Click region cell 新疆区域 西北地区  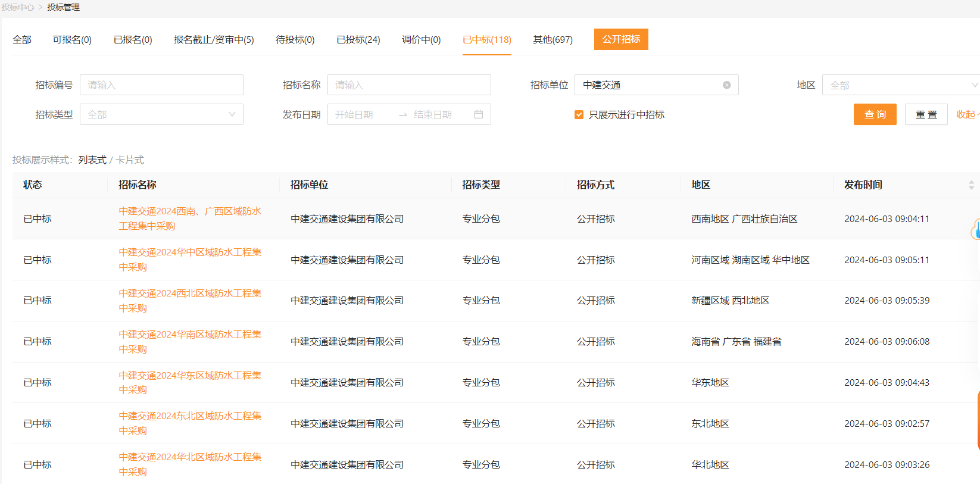pyautogui.click(x=731, y=301)
